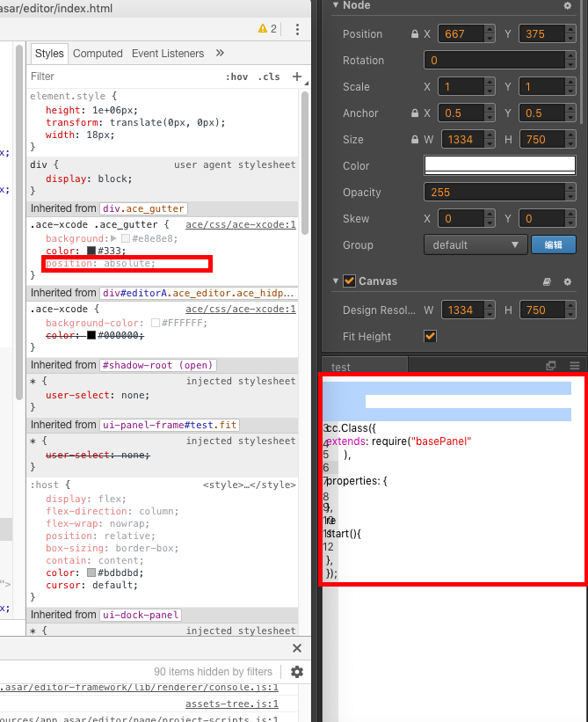This screenshot has width=588, height=722.
Task: Uncheck the Fit Height checkbox
Action: pos(430,336)
